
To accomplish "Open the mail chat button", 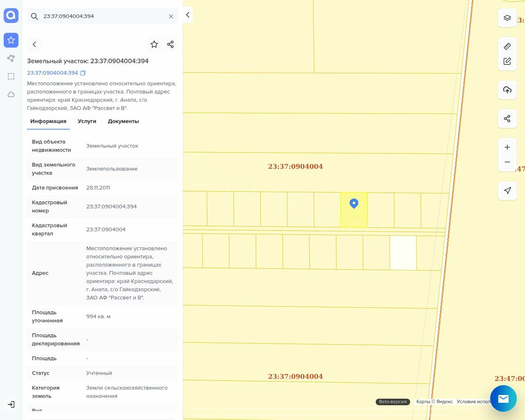I will coord(503,398).
